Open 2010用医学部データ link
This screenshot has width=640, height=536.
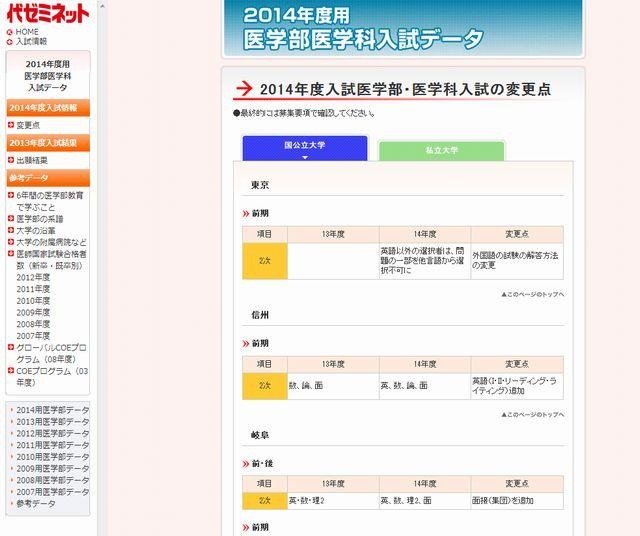point(53,457)
